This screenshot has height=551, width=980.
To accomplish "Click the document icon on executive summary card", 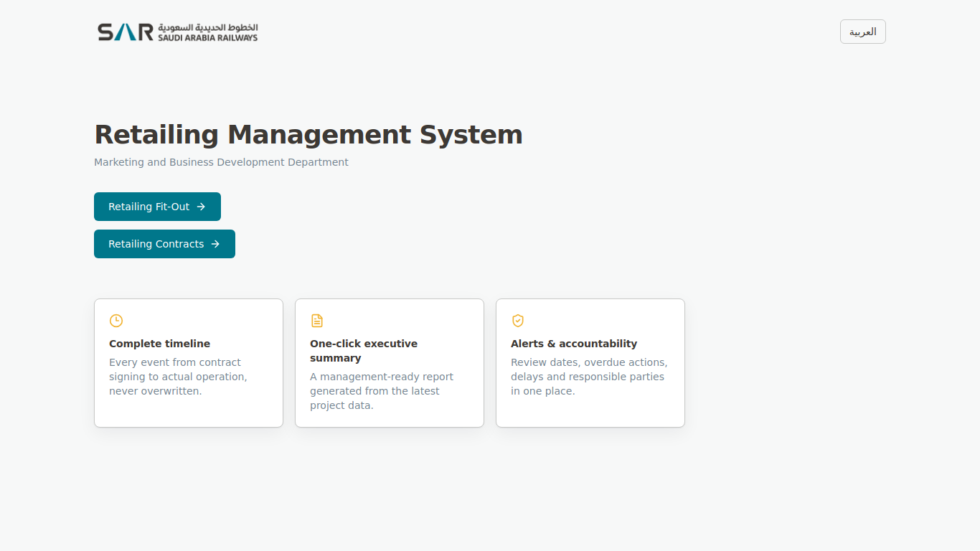I will (x=317, y=321).
